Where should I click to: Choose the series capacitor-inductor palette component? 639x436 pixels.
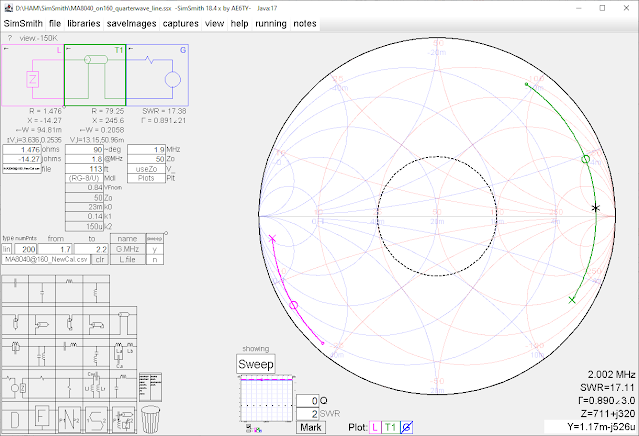tap(69, 352)
